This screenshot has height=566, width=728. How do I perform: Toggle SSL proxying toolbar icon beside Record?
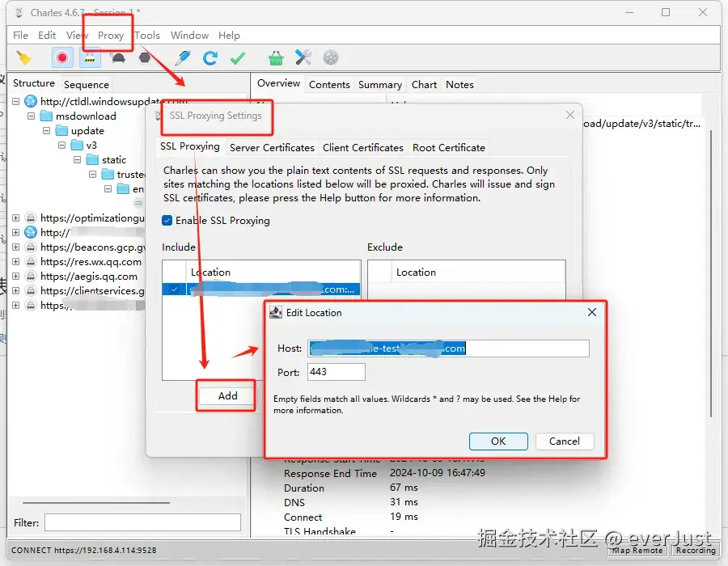[x=90, y=58]
